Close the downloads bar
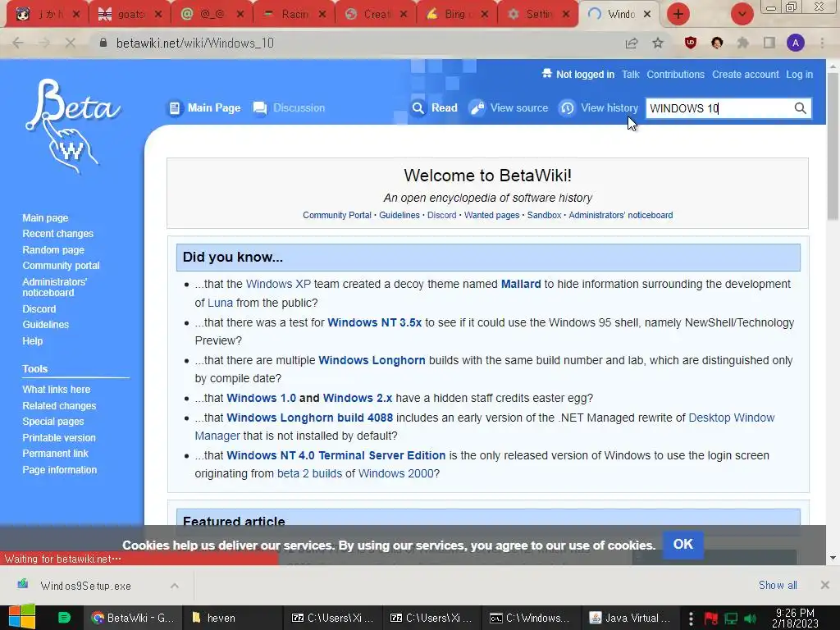Screen dimensions: 840x630 pyautogui.click(x=825, y=585)
